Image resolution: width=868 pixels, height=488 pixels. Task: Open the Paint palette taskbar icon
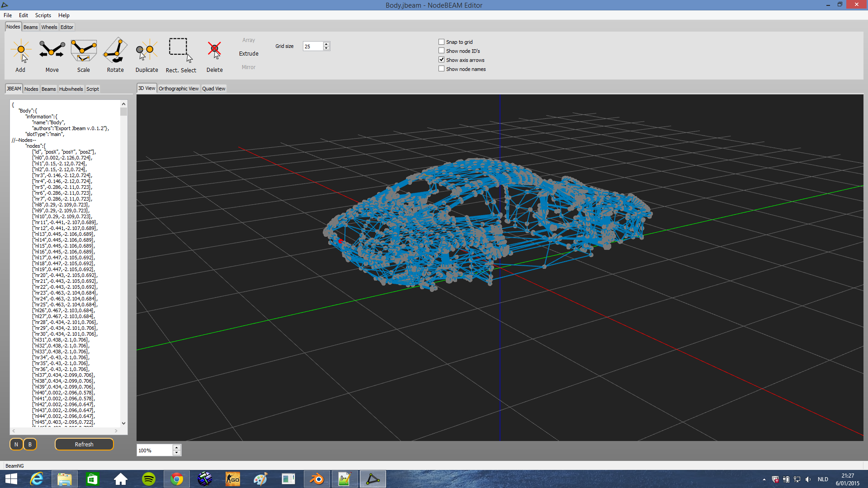click(260, 479)
